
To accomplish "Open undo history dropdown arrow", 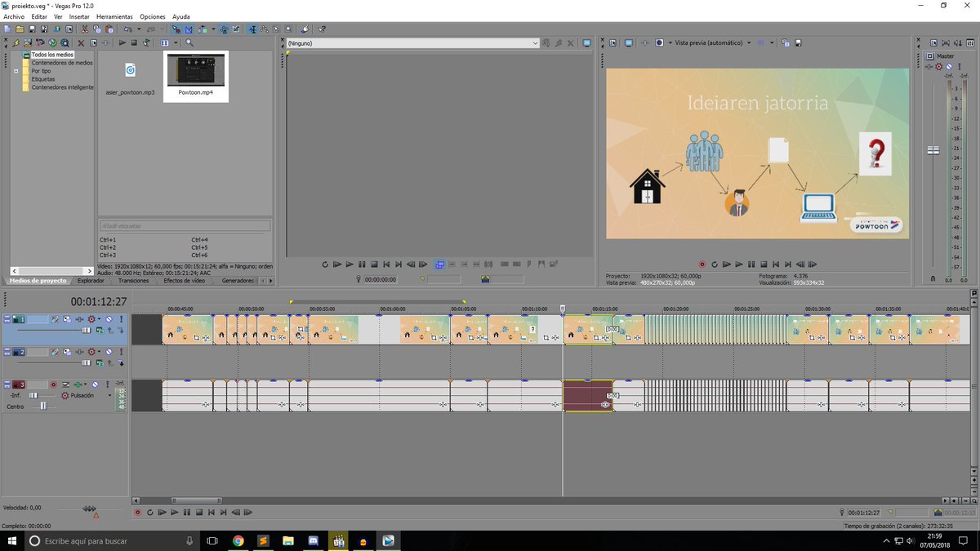I will pyautogui.click(x=139, y=29).
